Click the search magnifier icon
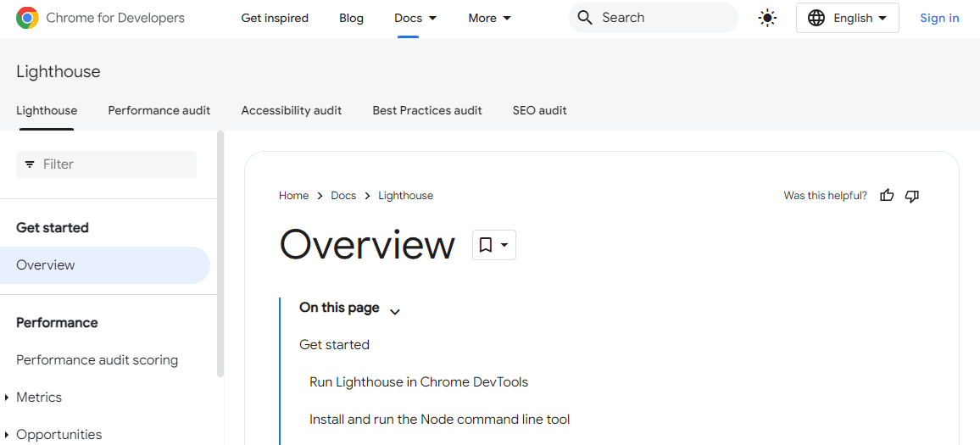The height and width of the screenshot is (445, 980). [585, 18]
